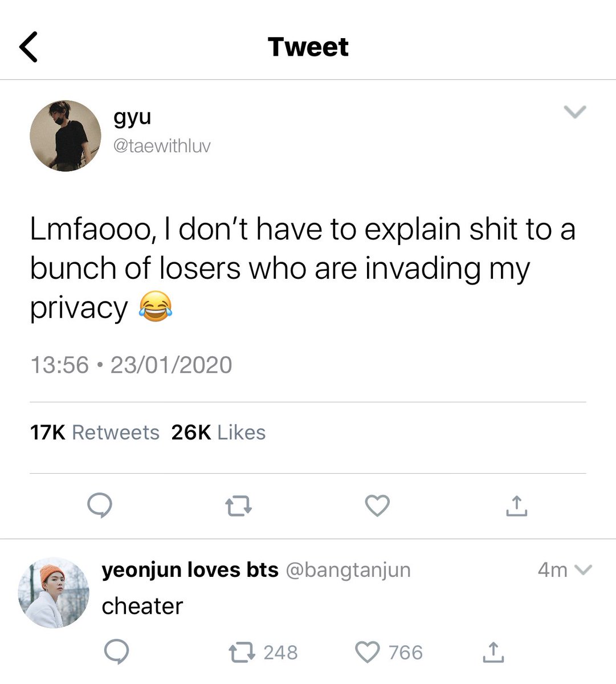The height and width of the screenshot is (684, 616).
Task: Visit the @taewithluv handle
Action: 162,146
